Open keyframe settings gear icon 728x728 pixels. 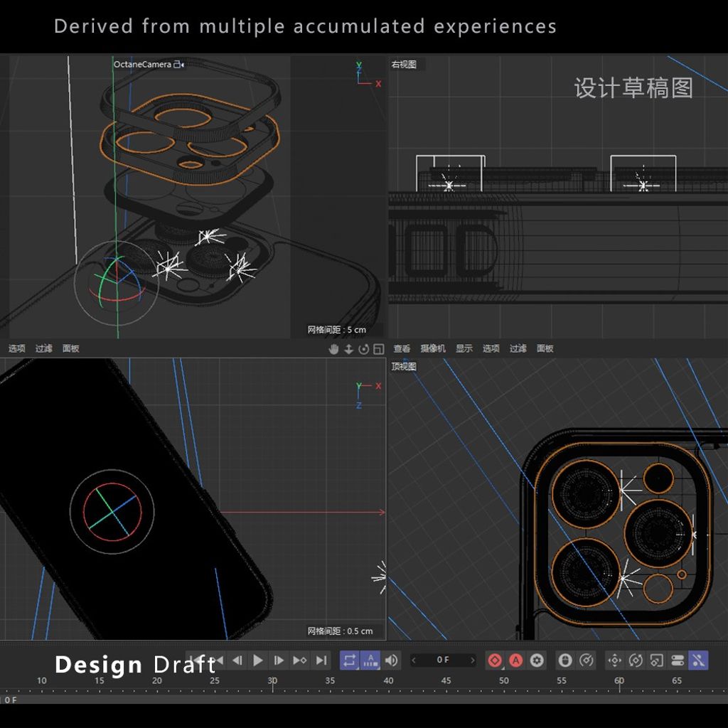[537, 660]
